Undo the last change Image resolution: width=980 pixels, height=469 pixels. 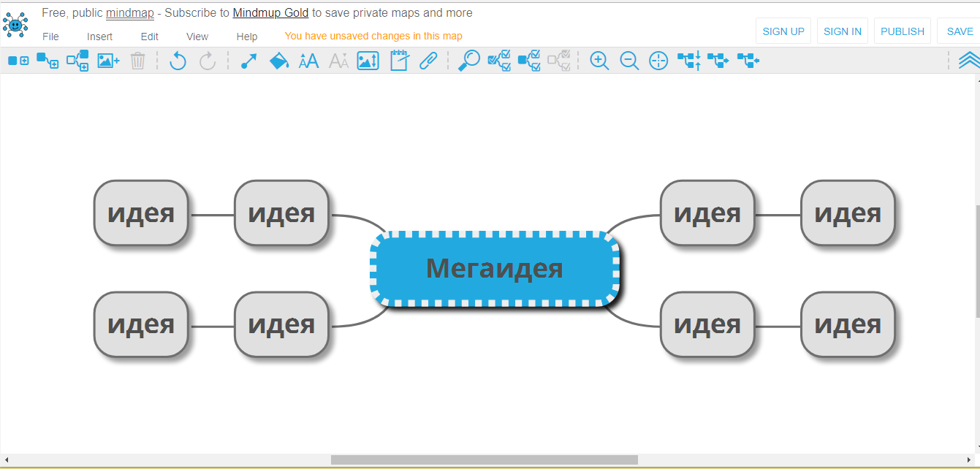click(x=178, y=61)
